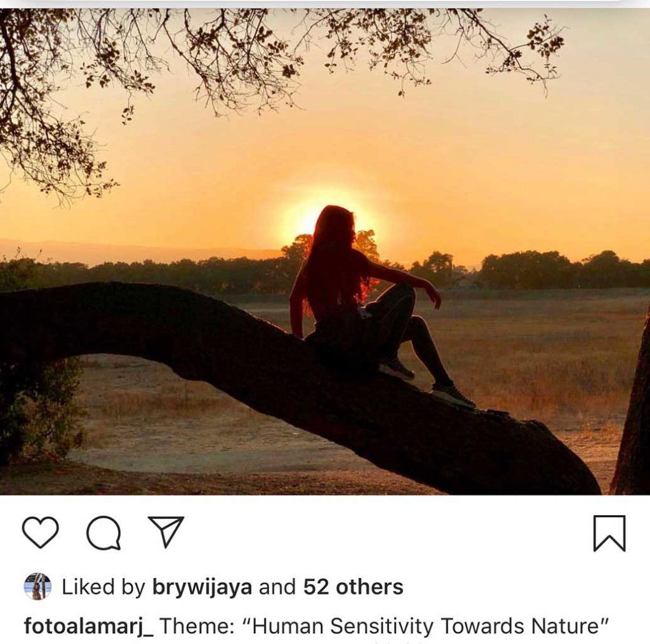Like the post with the heart icon
Viewport: 650px width, 644px height.
[41, 532]
